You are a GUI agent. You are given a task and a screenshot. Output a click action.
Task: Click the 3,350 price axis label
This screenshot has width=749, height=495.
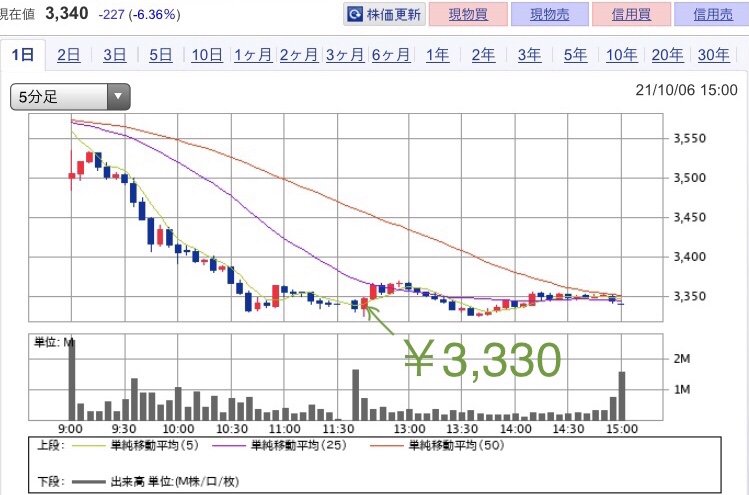coord(689,297)
